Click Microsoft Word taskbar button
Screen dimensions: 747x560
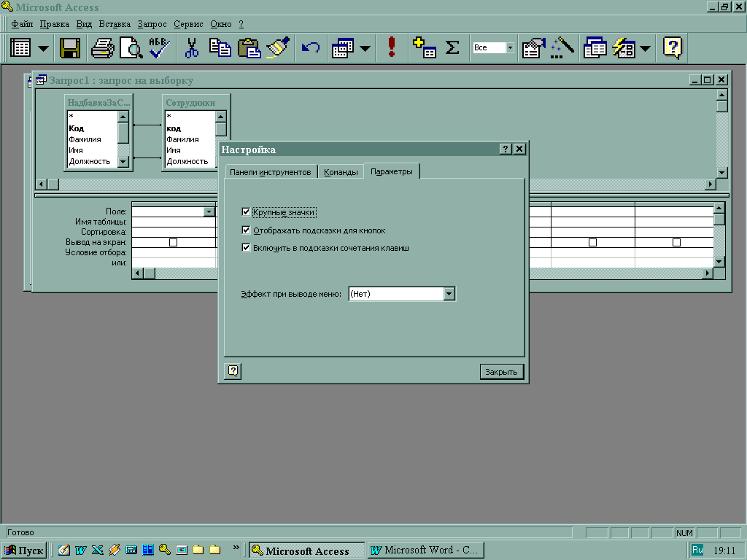tap(425, 551)
